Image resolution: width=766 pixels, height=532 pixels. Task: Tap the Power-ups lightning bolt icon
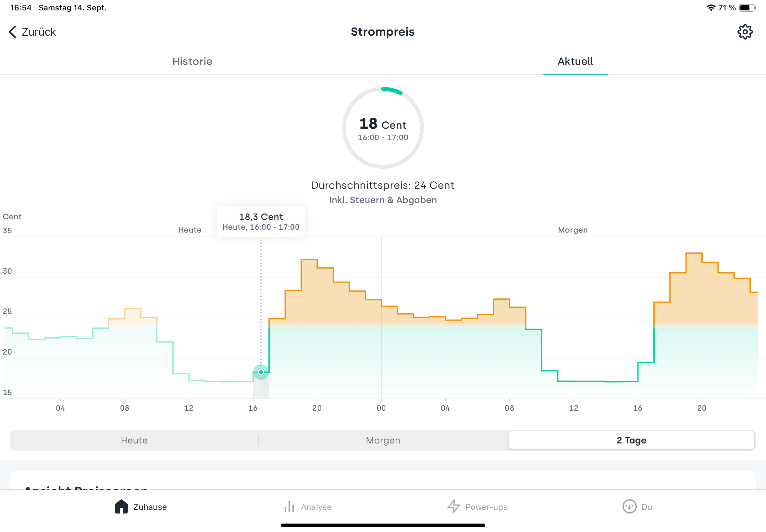(x=453, y=507)
